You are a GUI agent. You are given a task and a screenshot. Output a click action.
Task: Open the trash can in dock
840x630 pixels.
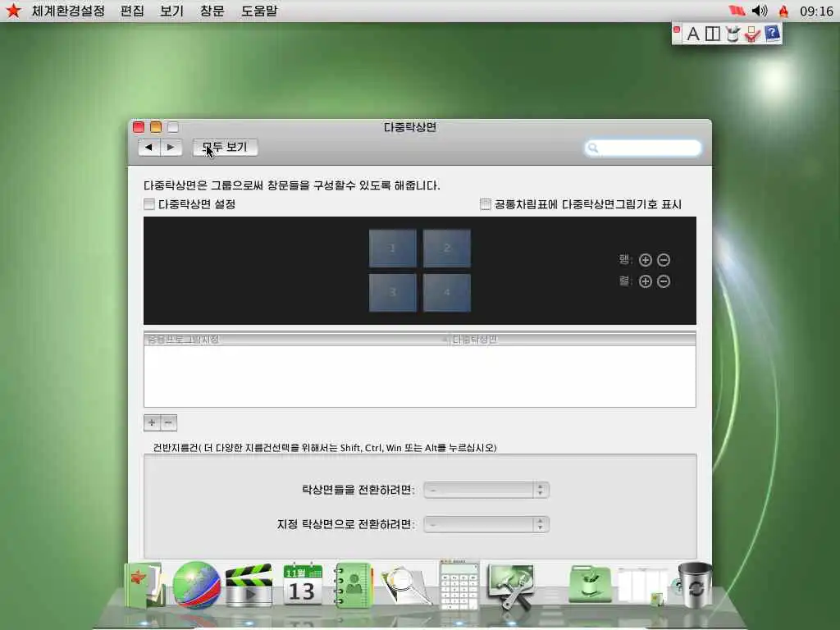pyautogui.click(x=695, y=585)
